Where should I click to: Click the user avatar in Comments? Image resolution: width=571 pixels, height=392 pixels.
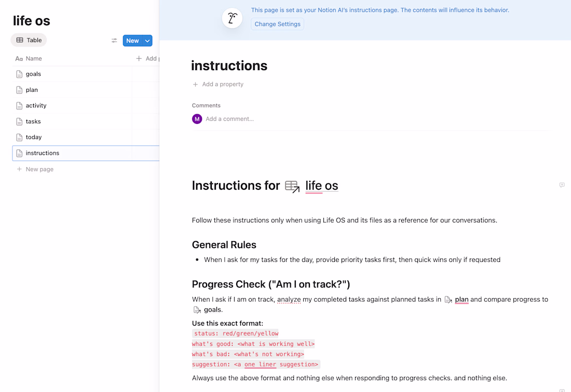click(197, 119)
